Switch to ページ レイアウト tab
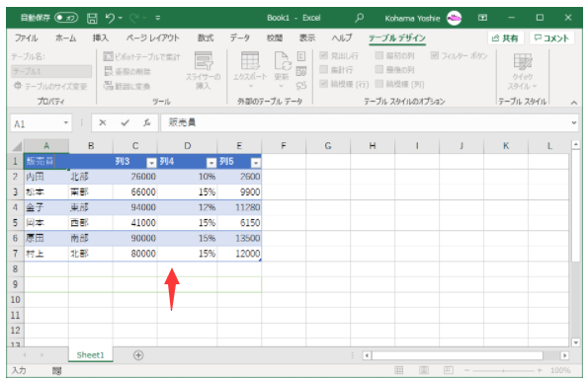Screen dimensions: 588x380 tap(152, 38)
